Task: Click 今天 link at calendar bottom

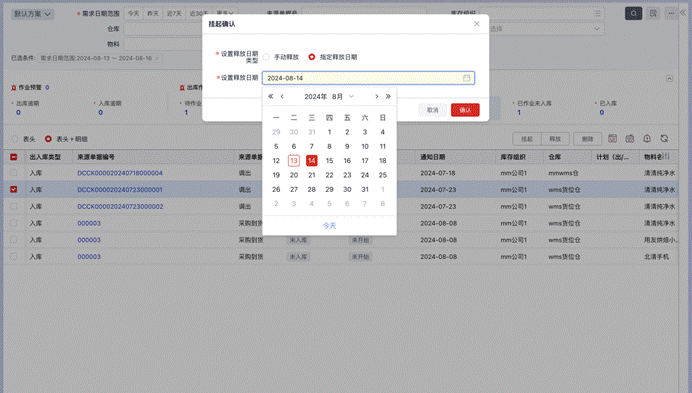Action: [x=329, y=226]
